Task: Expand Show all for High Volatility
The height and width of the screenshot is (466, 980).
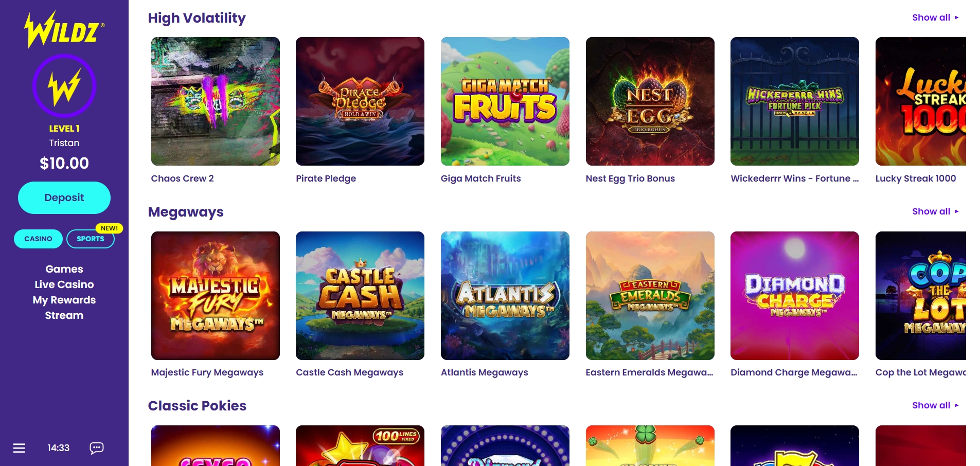Action: point(935,17)
